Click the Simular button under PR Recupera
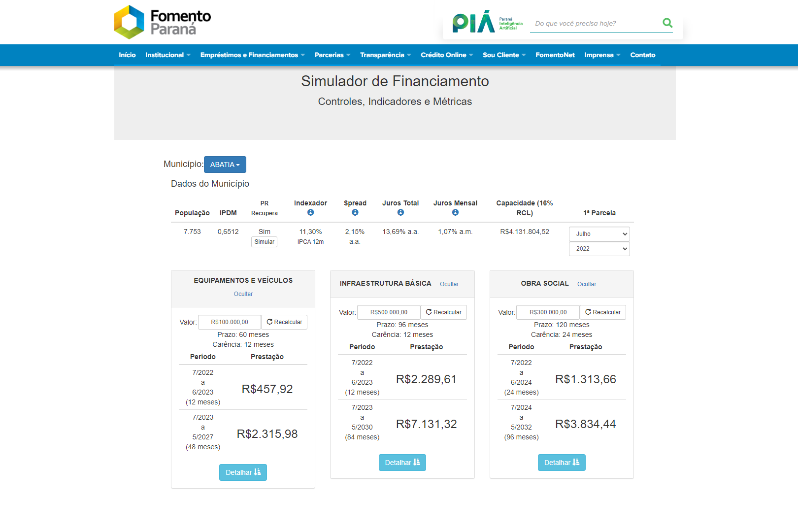This screenshot has height=532, width=798. (x=265, y=242)
